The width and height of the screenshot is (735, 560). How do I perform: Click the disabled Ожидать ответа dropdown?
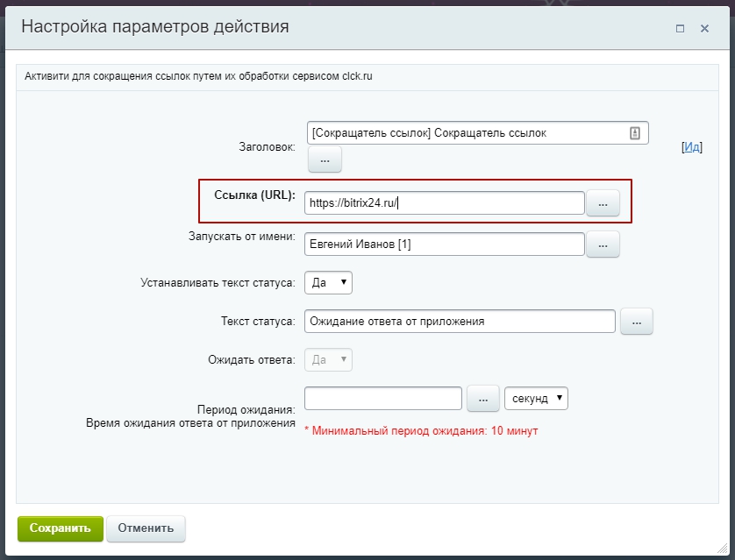tap(327, 359)
